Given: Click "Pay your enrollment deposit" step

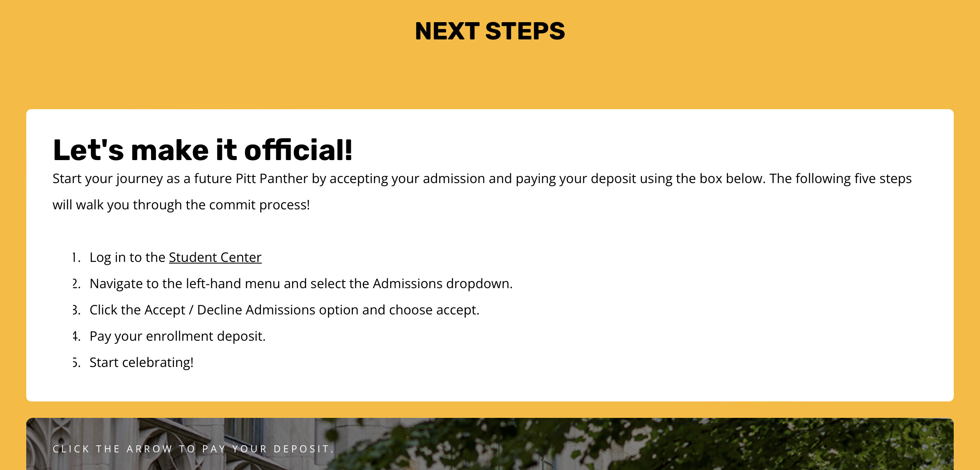Looking at the screenshot, I should coord(177,336).
